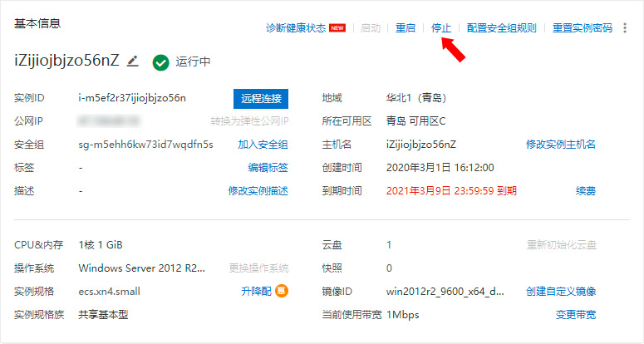Click CPU & memory value 1核 1 GiB
This screenshot has height=344, width=644.
pyautogui.click(x=101, y=244)
